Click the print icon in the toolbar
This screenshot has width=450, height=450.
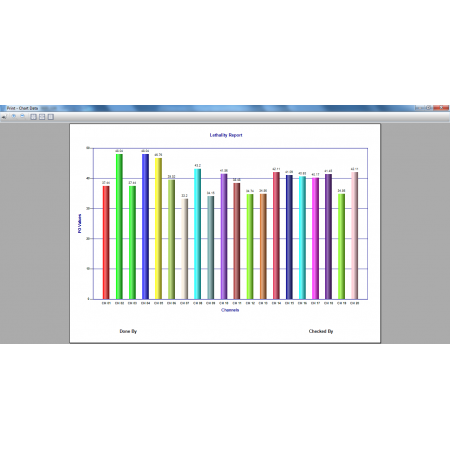pyautogui.click(x=4, y=117)
